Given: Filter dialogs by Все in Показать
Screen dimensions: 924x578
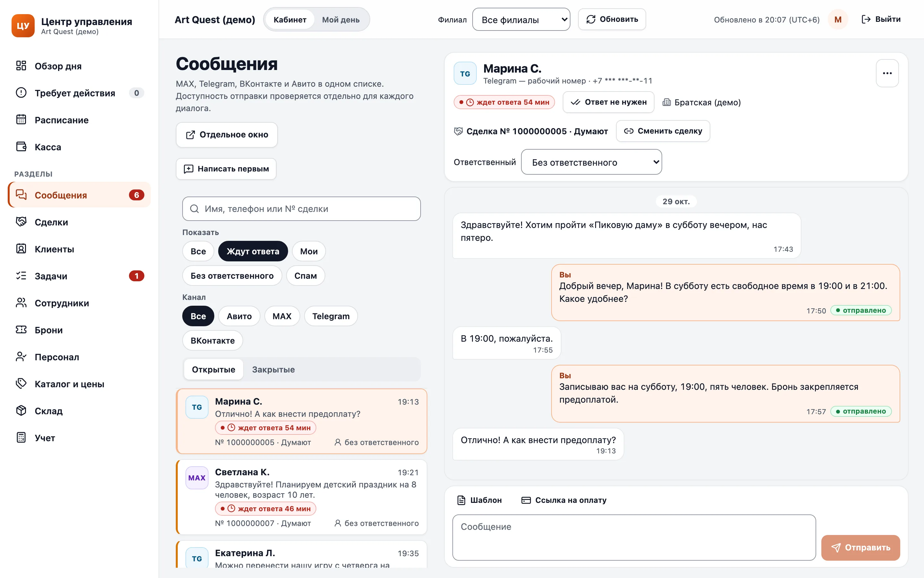Looking at the screenshot, I should click(x=198, y=251).
